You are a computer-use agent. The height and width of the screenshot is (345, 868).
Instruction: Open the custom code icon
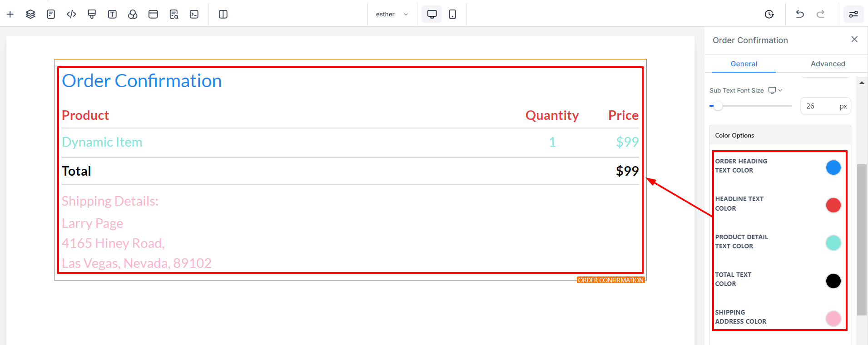coord(71,15)
